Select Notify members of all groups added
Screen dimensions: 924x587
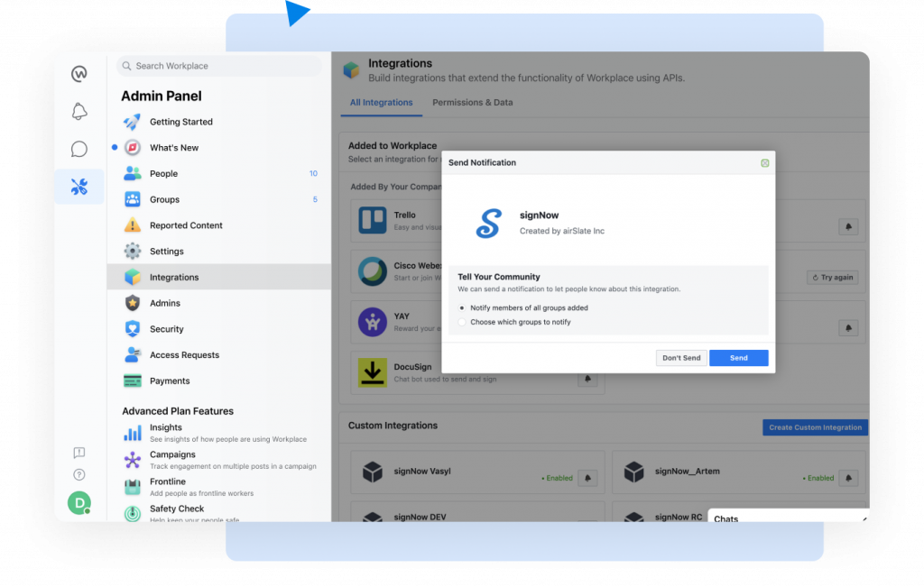[x=462, y=308]
